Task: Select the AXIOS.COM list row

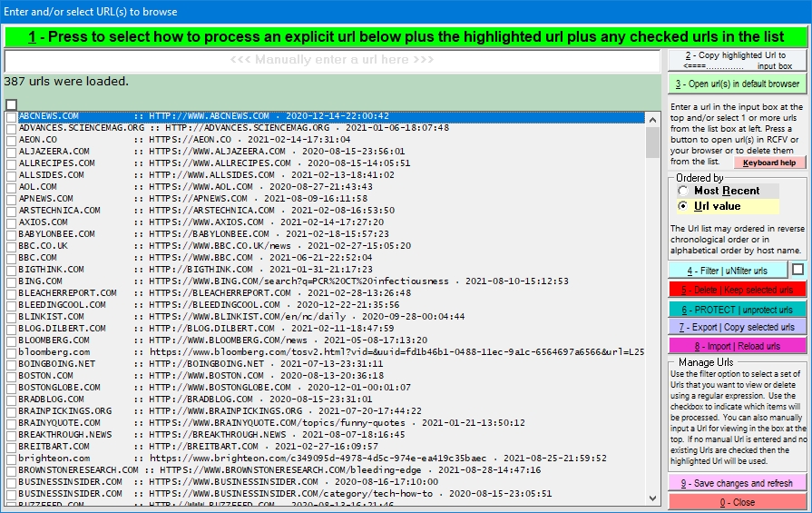Action: pyautogui.click(x=331, y=222)
